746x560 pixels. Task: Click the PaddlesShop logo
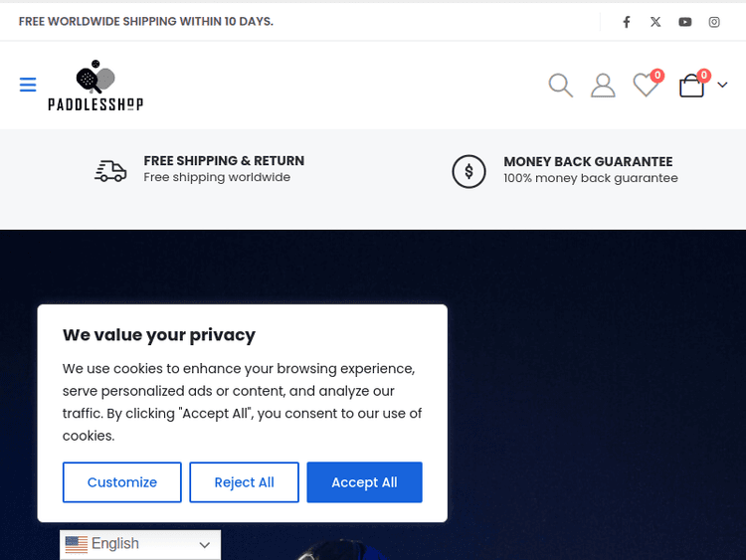point(95,86)
